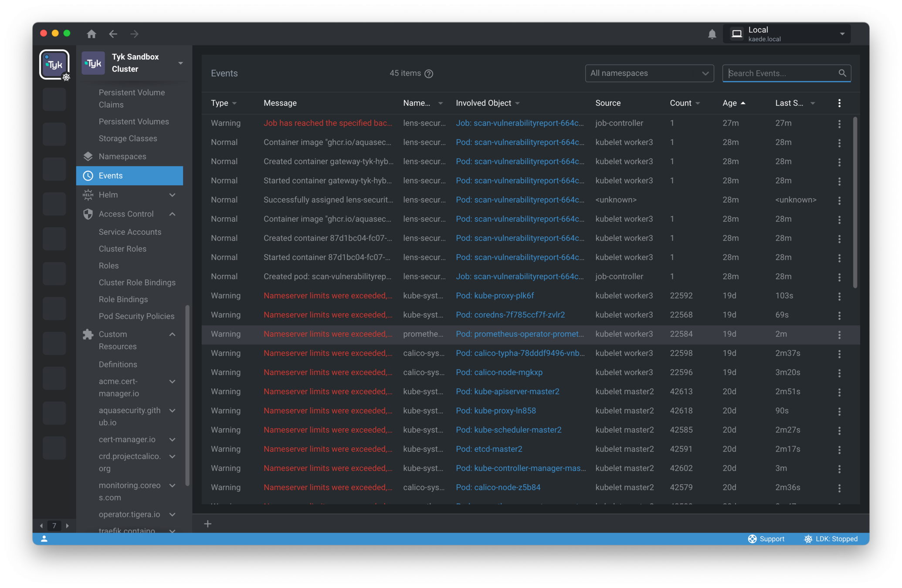Click the user profile icon in status bar
The image size is (902, 588).
point(44,539)
